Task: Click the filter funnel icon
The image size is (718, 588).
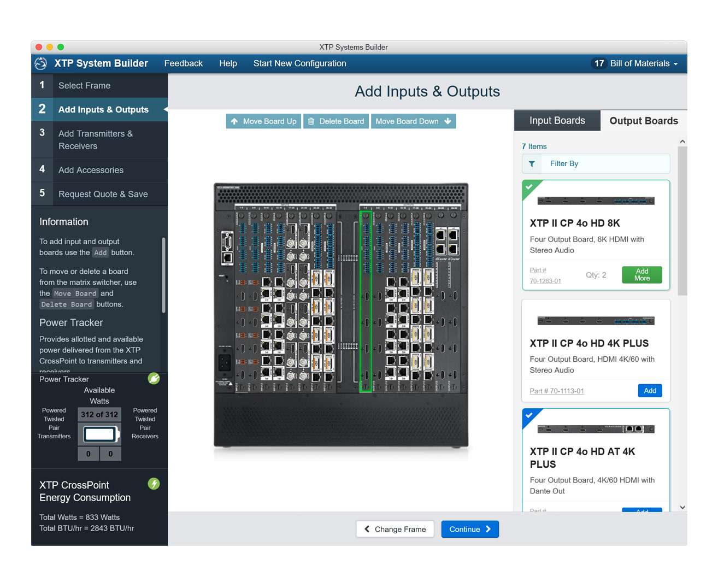Action: (532, 163)
